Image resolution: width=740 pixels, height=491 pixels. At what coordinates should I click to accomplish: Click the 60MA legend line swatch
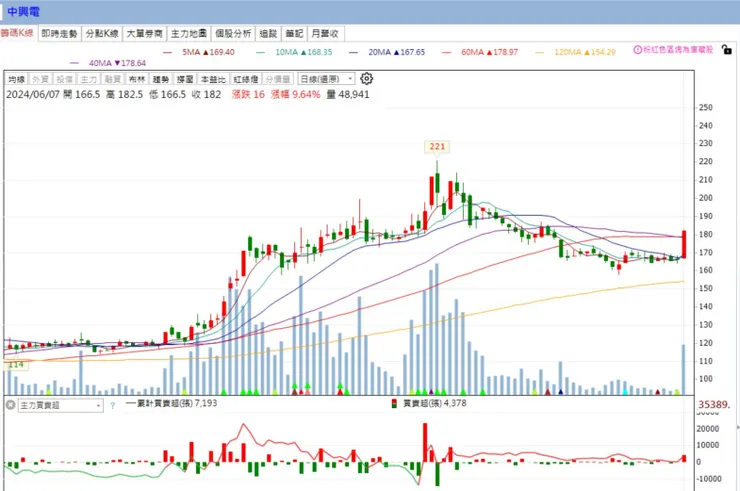click(446, 52)
